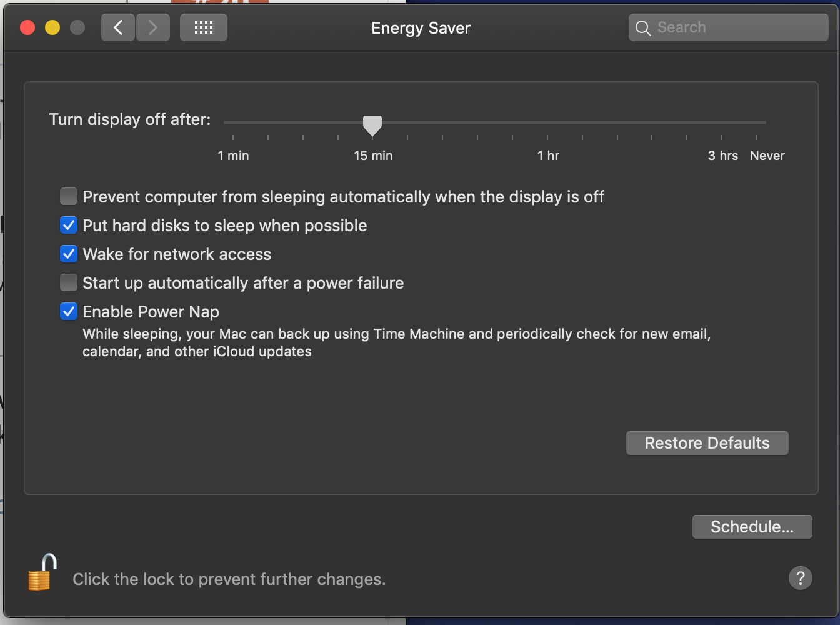Screen dimensions: 840x625
Task: Click the Power Nap description text
Action: click(397, 342)
